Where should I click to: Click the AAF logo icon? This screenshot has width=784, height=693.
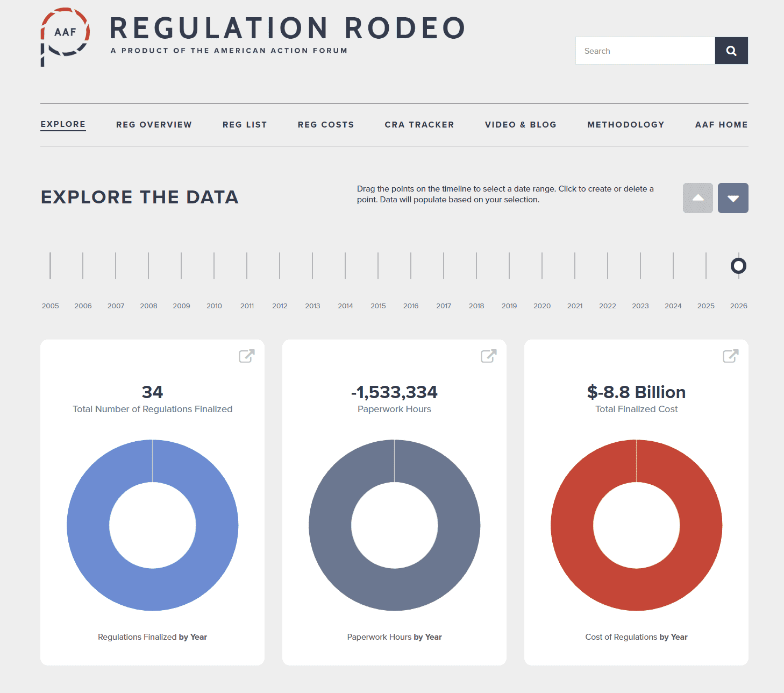(x=65, y=36)
